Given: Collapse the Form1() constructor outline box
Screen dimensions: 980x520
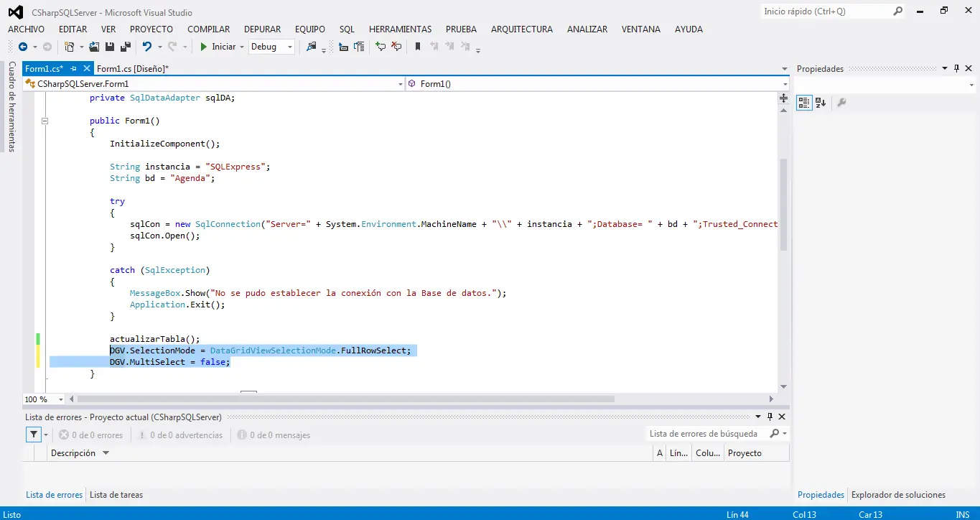Looking at the screenshot, I should pos(45,121).
